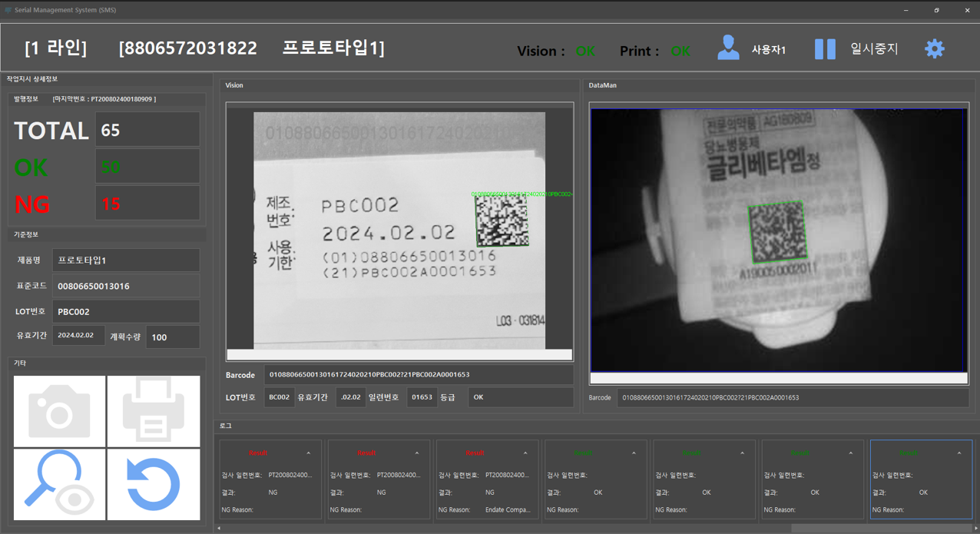Click the log scrollbar right arrow
This screenshot has height=534, width=980.
coord(975,529)
